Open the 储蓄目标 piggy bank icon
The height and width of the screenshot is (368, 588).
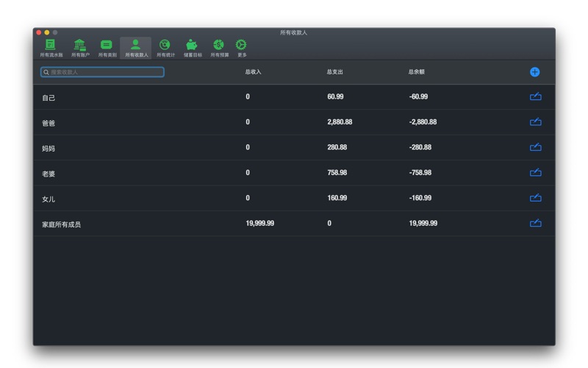[x=192, y=46]
